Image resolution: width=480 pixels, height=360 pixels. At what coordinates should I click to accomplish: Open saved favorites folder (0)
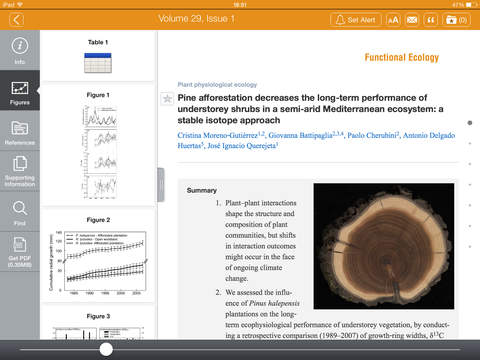[456, 20]
